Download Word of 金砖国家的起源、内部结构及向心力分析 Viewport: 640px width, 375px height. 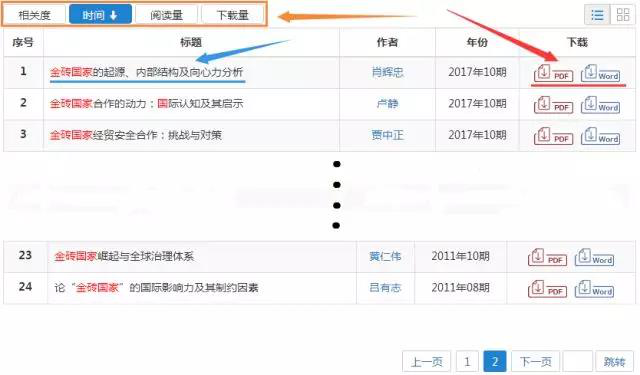tap(600, 73)
